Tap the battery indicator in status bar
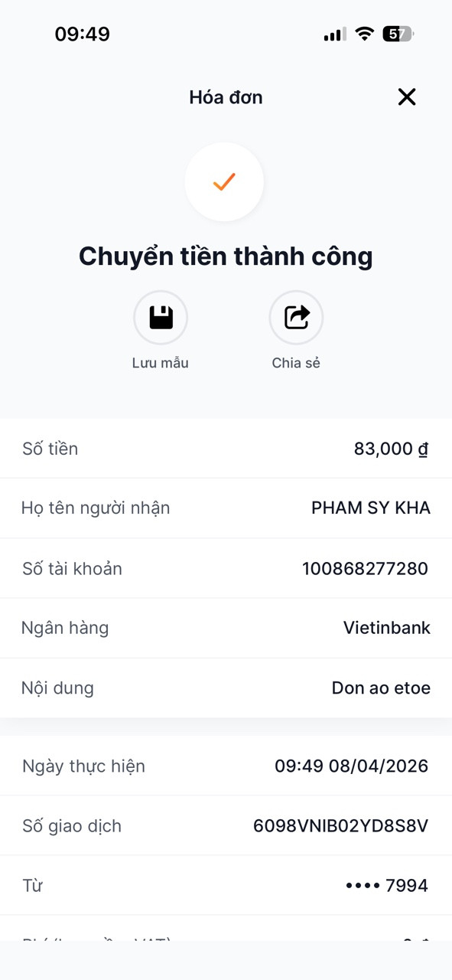The image size is (452, 980). click(398, 34)
